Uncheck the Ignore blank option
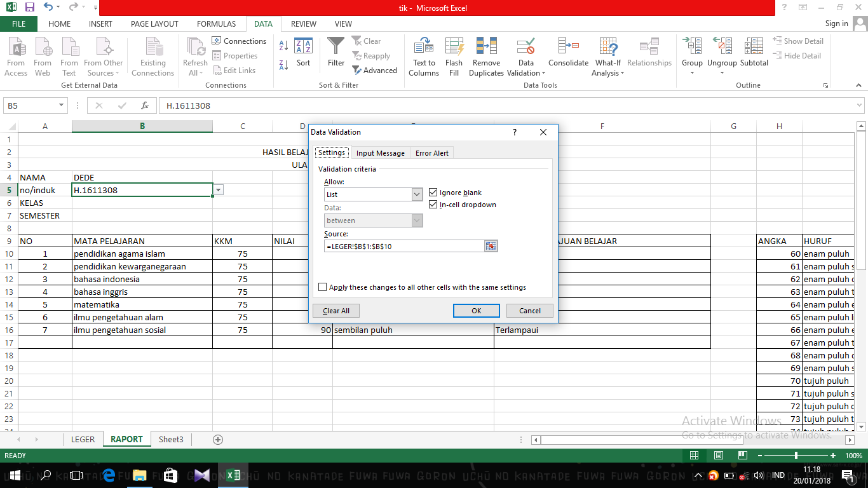868x488 pixels. 433,192
